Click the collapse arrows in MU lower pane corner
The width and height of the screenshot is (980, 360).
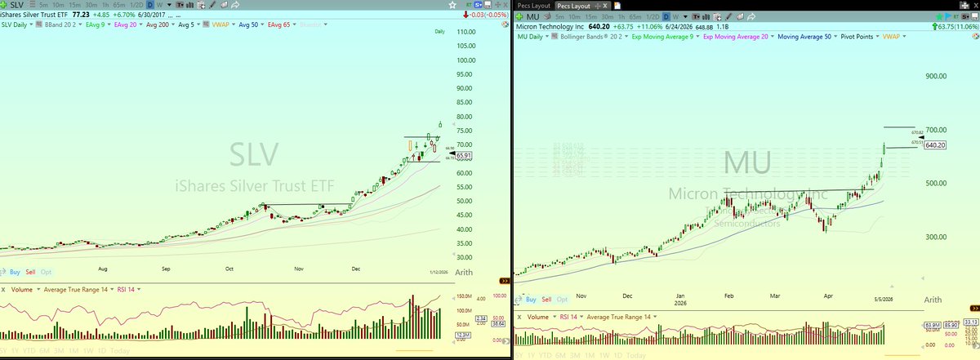[x=975, y=308]
